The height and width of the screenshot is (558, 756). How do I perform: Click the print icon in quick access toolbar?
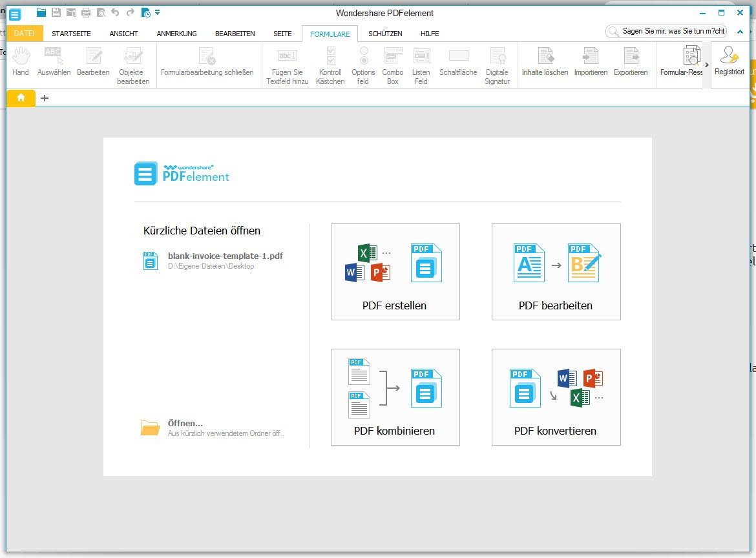click(x=86, y=12)
